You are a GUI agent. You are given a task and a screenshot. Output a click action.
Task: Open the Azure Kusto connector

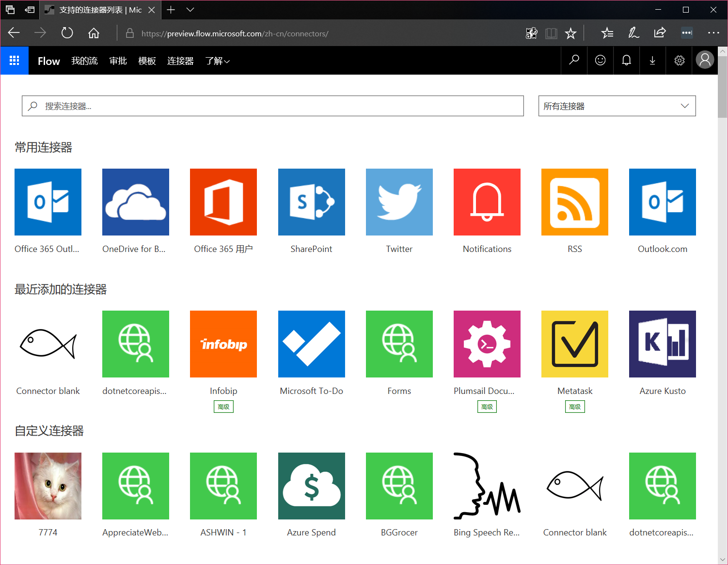662,344
